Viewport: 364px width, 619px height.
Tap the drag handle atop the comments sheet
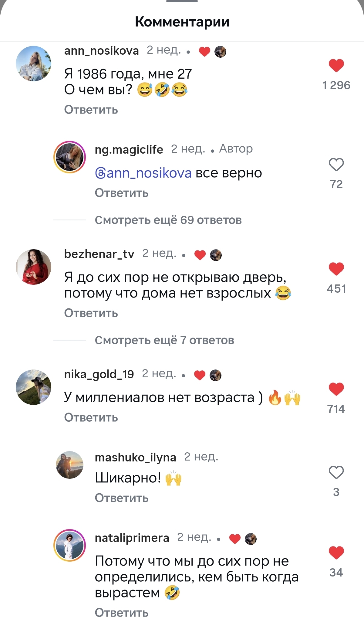(x=182, y=1)
